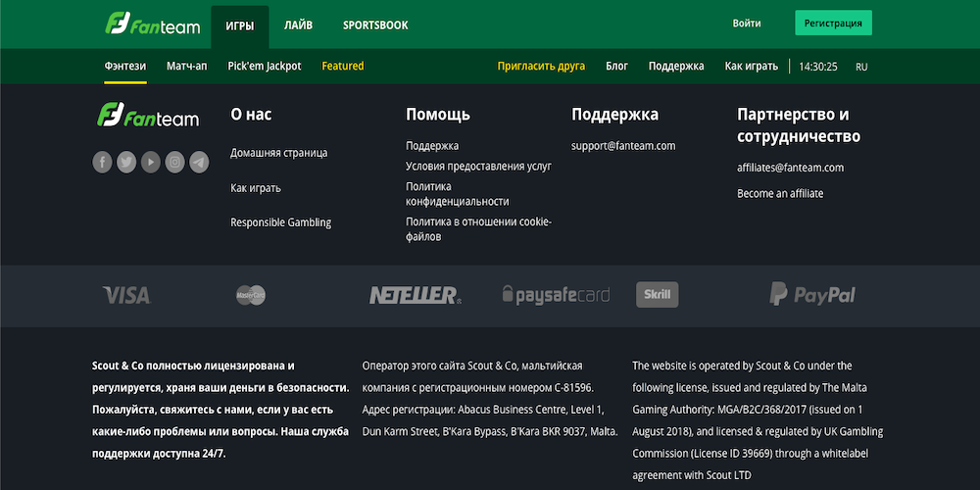Screen dimensions: 980x490
Task: Switch to the ЛАЙВ tab
Action: pos(298,24)
